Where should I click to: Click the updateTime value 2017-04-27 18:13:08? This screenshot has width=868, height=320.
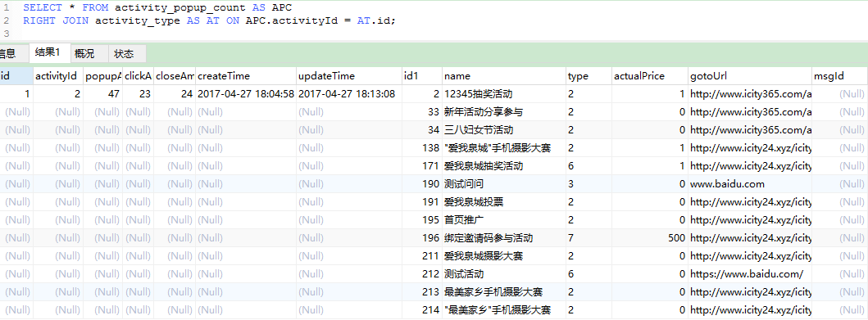[348, 94]
